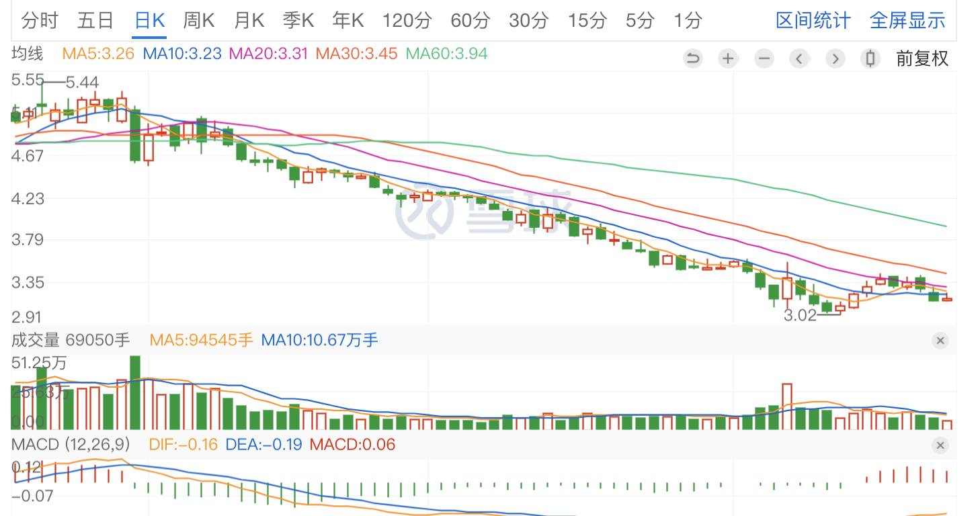Click the MA10:3.23 indicator value
This screenshot has width=980, height=516.
tap(182, 53)
